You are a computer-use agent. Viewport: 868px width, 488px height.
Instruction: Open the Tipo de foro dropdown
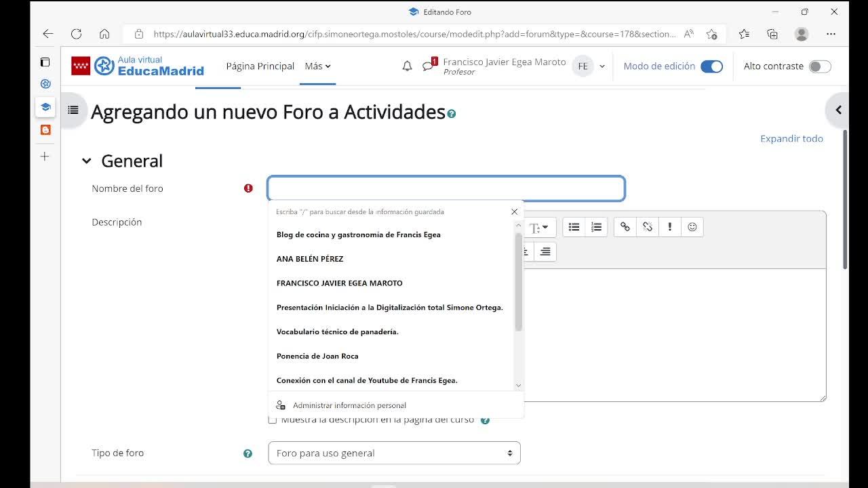394,453
